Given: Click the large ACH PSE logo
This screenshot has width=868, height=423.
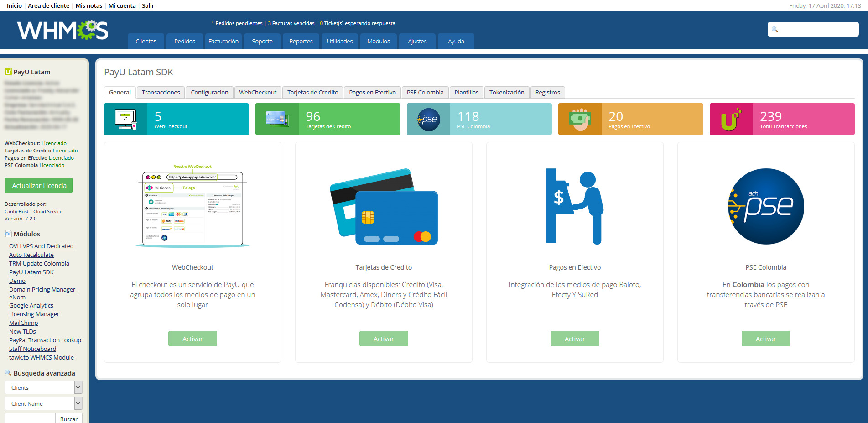Looking at the screenshot, I should (x=766, y=206).
